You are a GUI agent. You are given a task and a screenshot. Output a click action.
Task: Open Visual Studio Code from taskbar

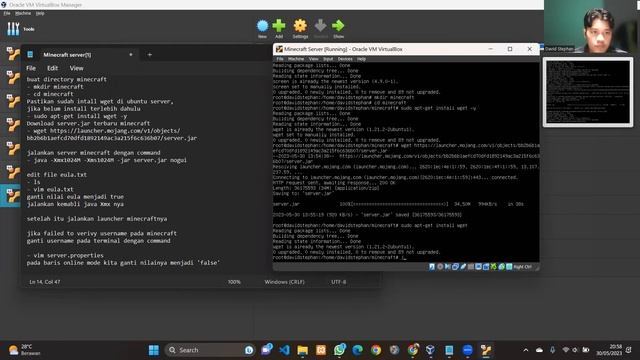284,350
